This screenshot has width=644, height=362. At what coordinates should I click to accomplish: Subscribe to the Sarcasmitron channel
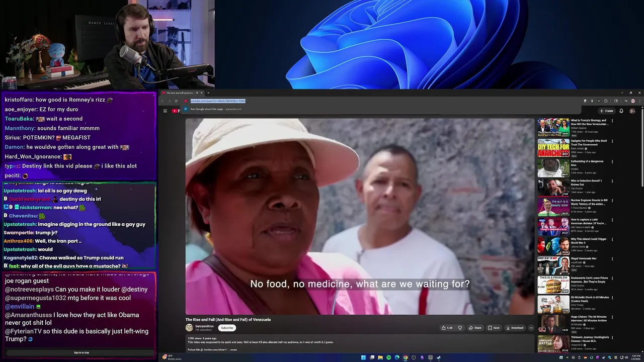click(x=227, y=328)
